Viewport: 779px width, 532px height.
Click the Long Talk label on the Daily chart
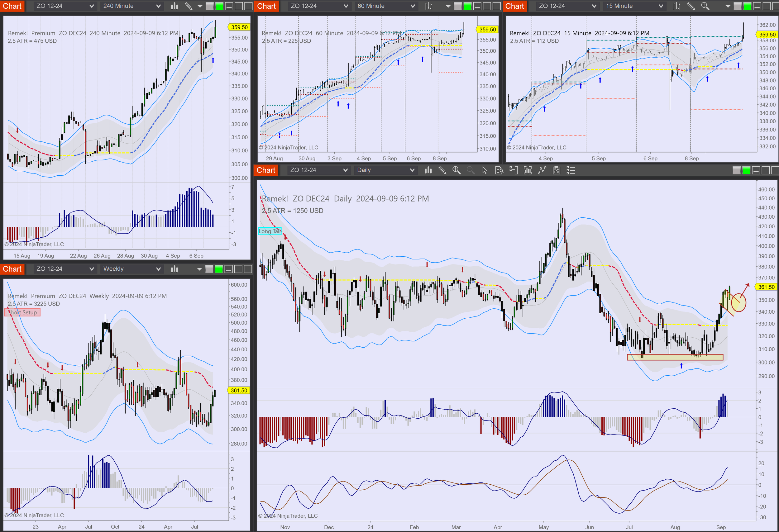pos(270,231)
